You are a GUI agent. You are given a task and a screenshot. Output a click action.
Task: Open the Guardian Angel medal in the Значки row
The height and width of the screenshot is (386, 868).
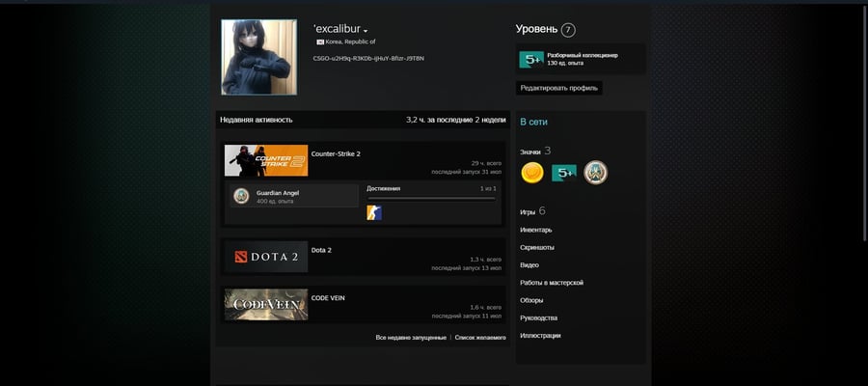click(596, 173)
